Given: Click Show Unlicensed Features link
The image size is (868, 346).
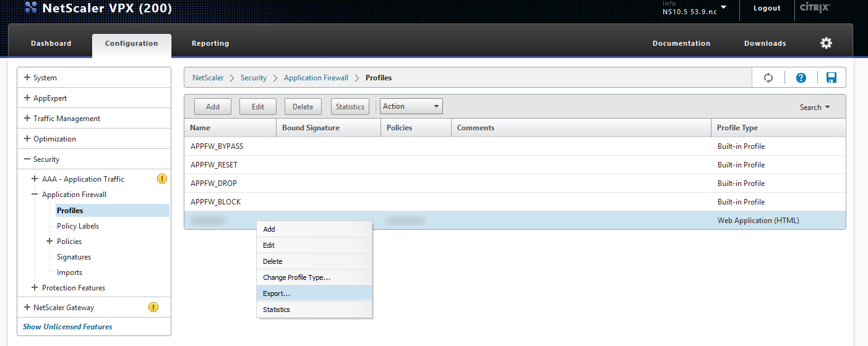Looking at the screenshot, I should 67,327.
